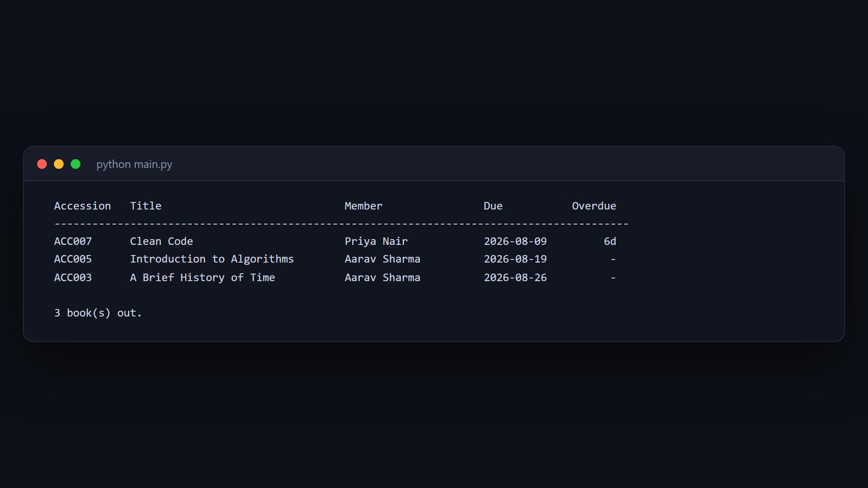Image resolution: width=868 pixels, height=488 pixels.
Task: Select accession number ACC007
Action: point(73,241)
